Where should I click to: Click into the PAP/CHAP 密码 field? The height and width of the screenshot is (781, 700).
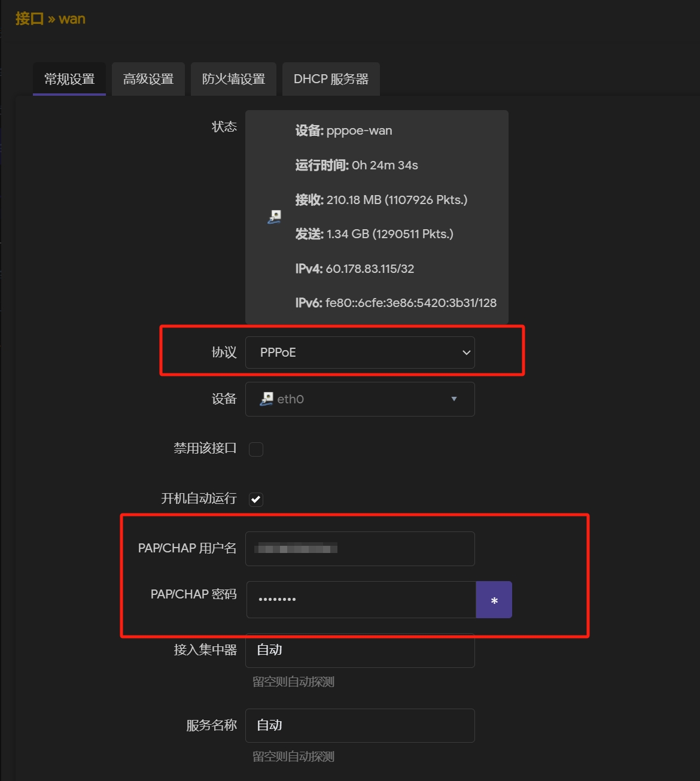coord(361,600)
